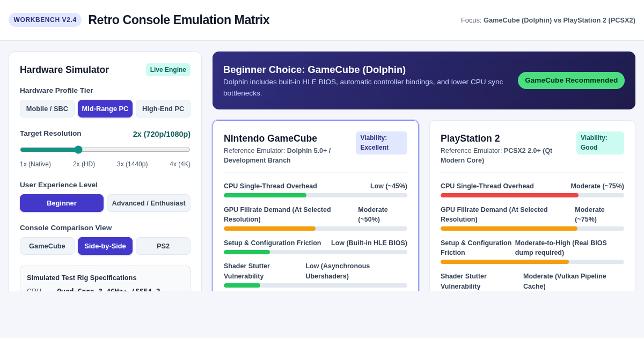This screenshot has height=338, width=644.
Task: Click the 2x (HD) resolution mark label
Action: (x=84, y=164)
